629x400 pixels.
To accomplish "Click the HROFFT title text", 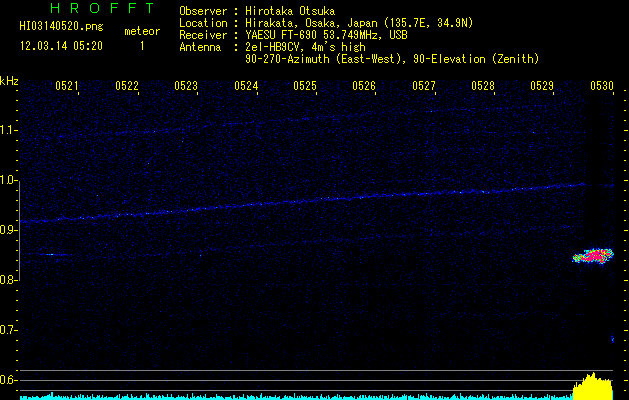I will pos(102,8).
